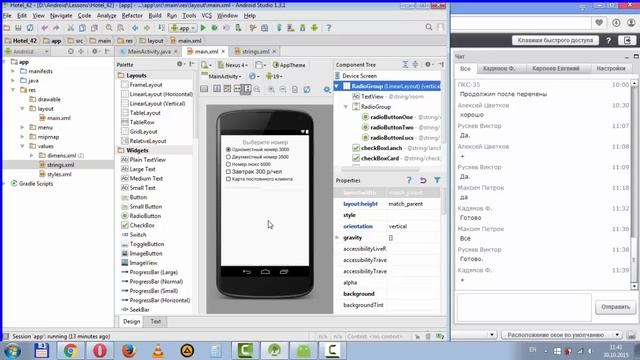Click the Redo arrow in main toolbar
The height and width of the screenshot is (360, 640).
[x=56, y=28]
